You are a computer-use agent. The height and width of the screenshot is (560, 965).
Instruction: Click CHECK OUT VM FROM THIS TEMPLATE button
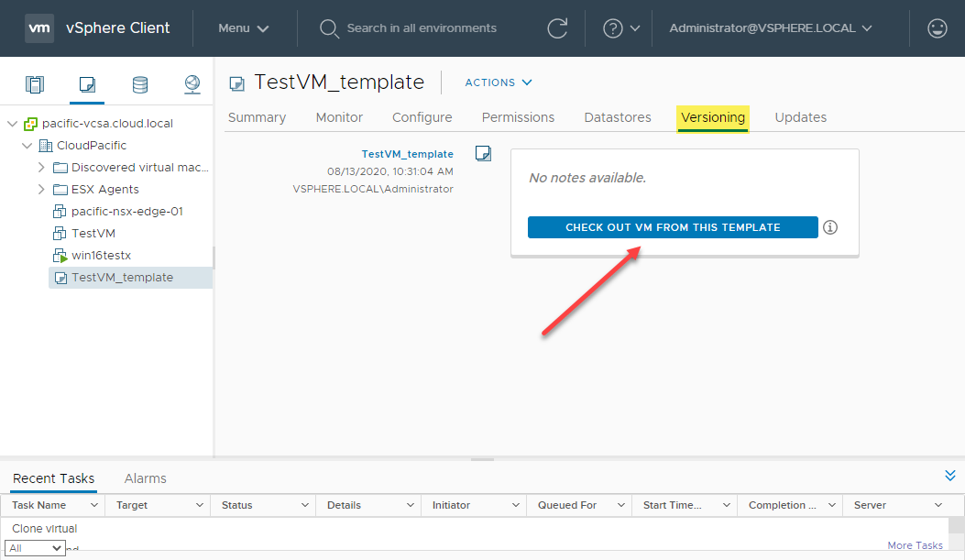coord(673,227)
